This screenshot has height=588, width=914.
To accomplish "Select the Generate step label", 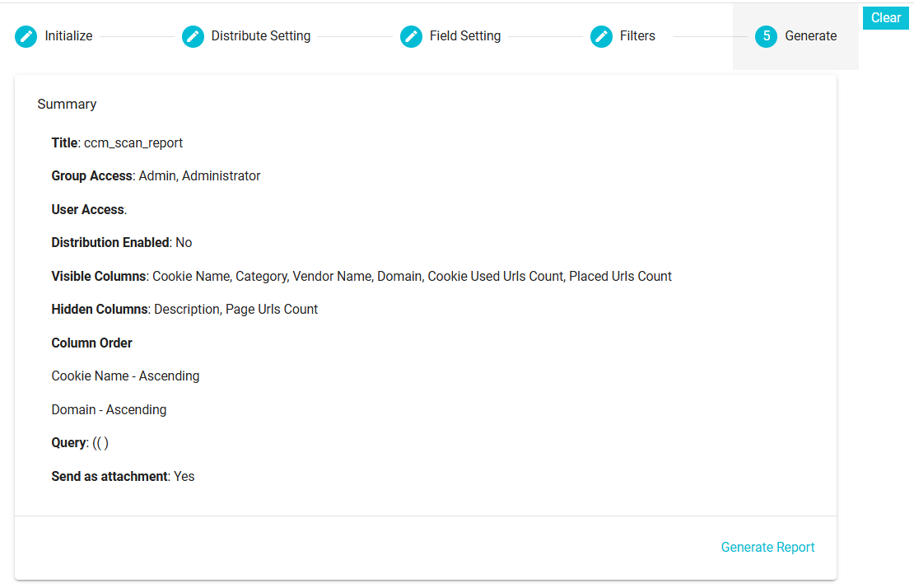I will [x=810, y=36].
